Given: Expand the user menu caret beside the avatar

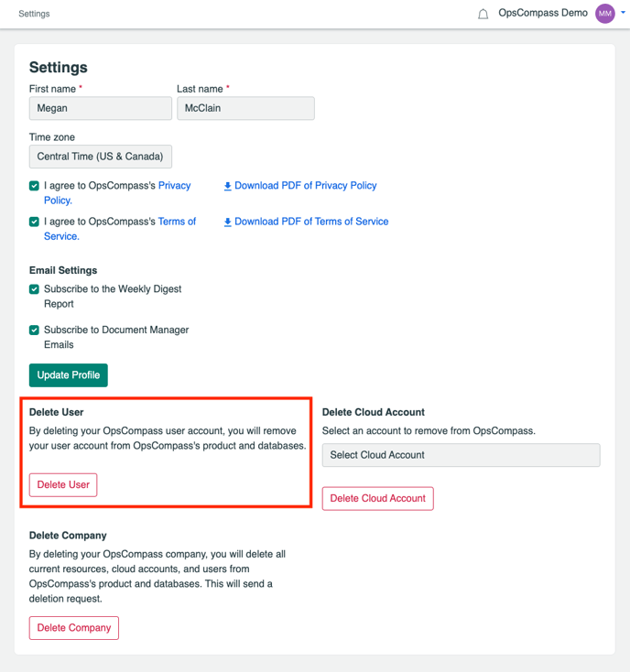Looking at the screenshot, I should click(x=624, y=13).
